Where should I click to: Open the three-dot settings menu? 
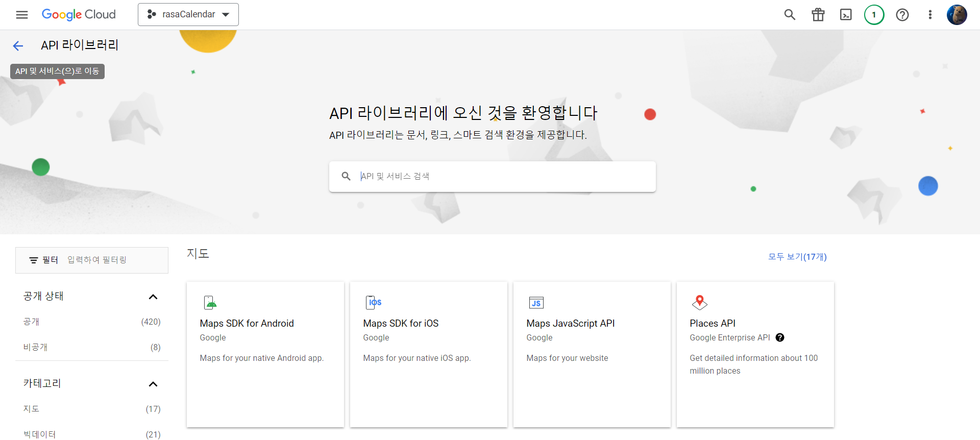tap(930, 15)
